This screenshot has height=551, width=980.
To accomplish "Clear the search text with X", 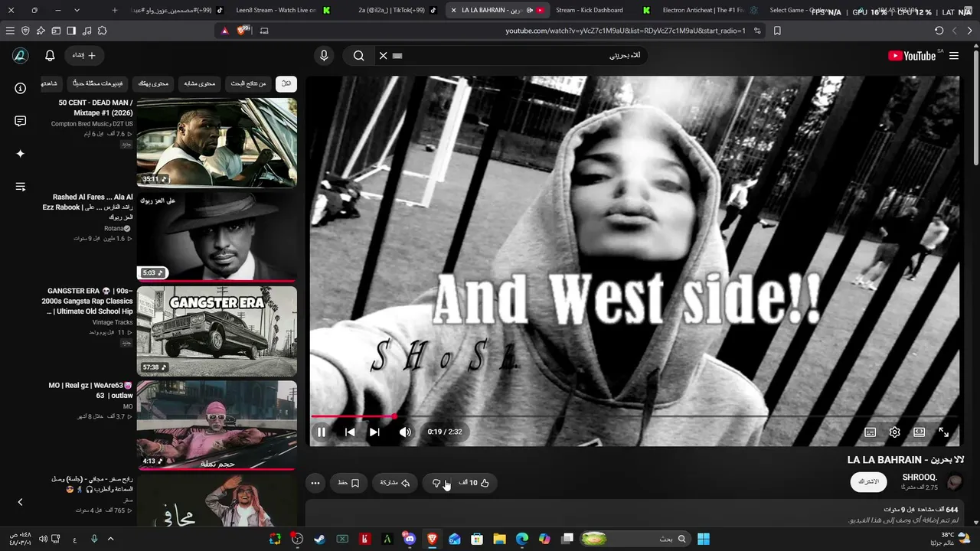I will [384, 55].
